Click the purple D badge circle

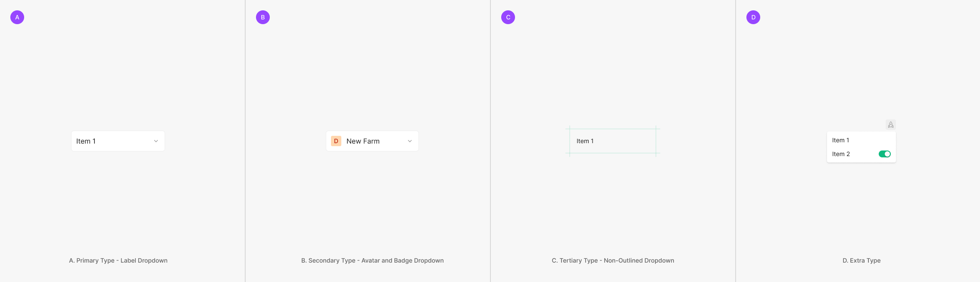tap(753, 17)
